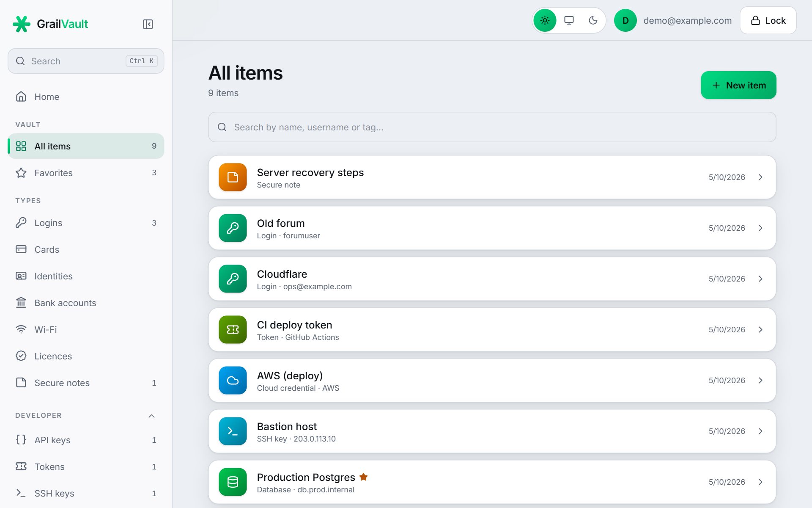
Task: Click the GrailVault logo asterisk
Action: tap(22, 24)
